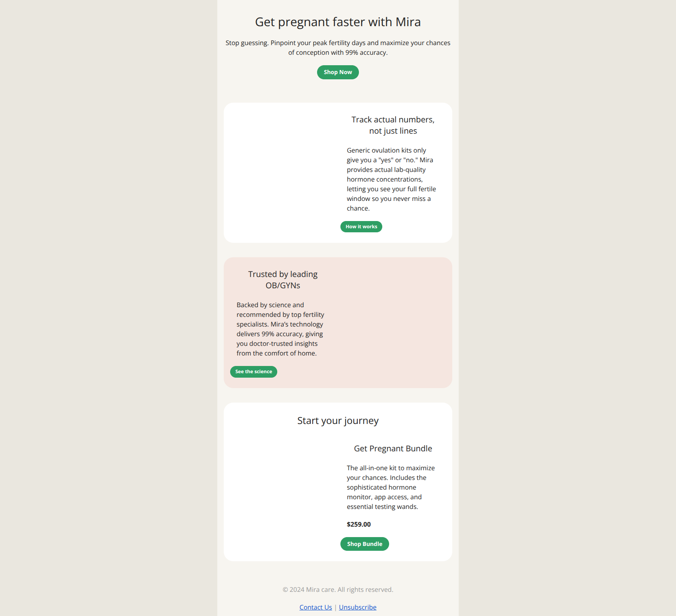Click the Shop Now button
The image size is (676, 616).
coord(338,72)
